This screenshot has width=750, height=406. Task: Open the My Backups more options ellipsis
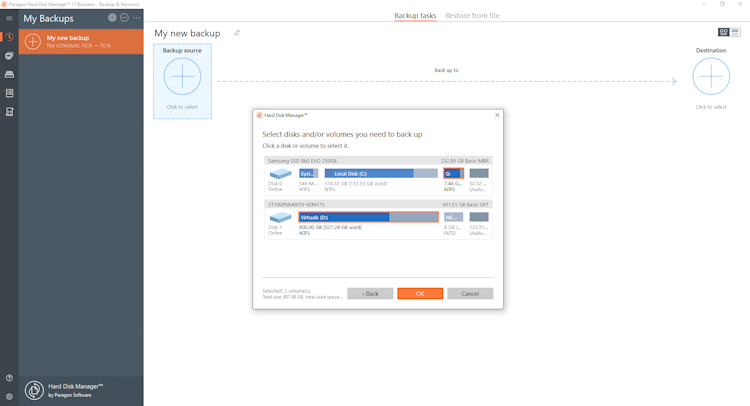(137, 18)
